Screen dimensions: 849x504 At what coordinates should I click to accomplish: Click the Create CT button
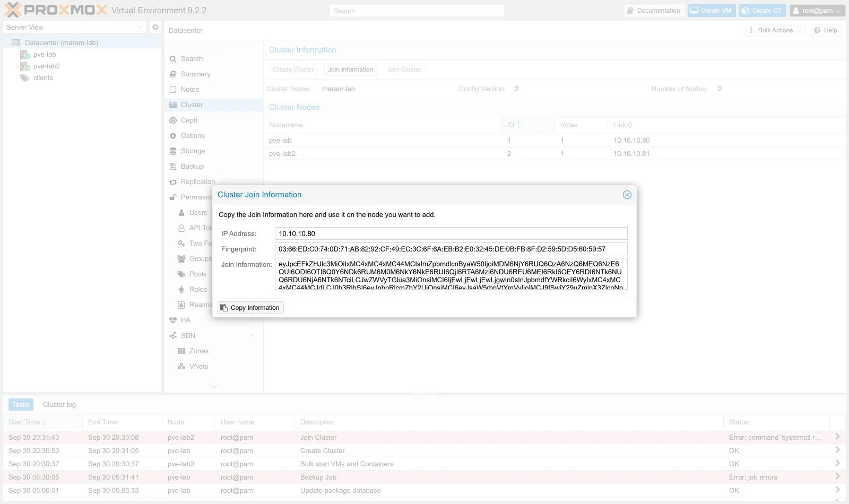click(761, 11)
